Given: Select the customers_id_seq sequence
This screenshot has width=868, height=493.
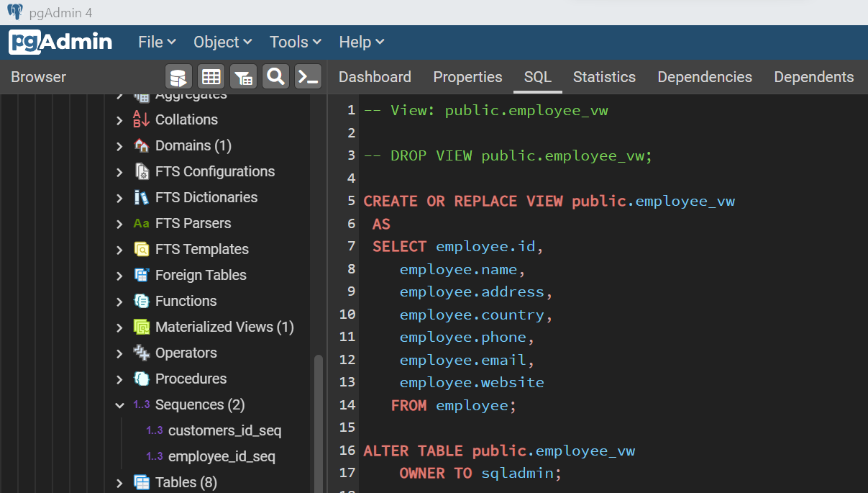Looking at the screenshot, I should pyautogui.click(x=224, y=430).
